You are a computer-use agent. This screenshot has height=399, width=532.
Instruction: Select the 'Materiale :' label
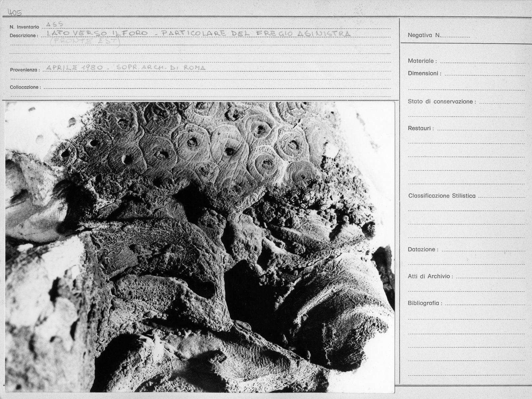[x=422, y=61]
